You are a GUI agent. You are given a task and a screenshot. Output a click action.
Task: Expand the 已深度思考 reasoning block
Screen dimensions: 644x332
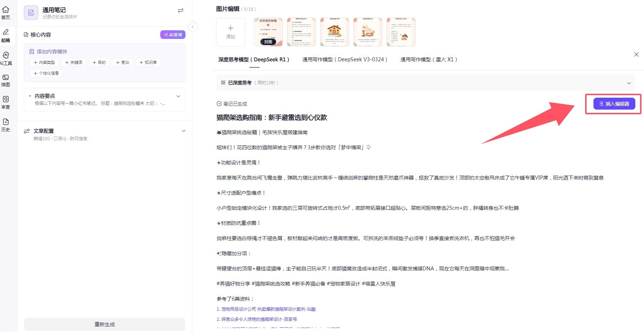(628, 83)
